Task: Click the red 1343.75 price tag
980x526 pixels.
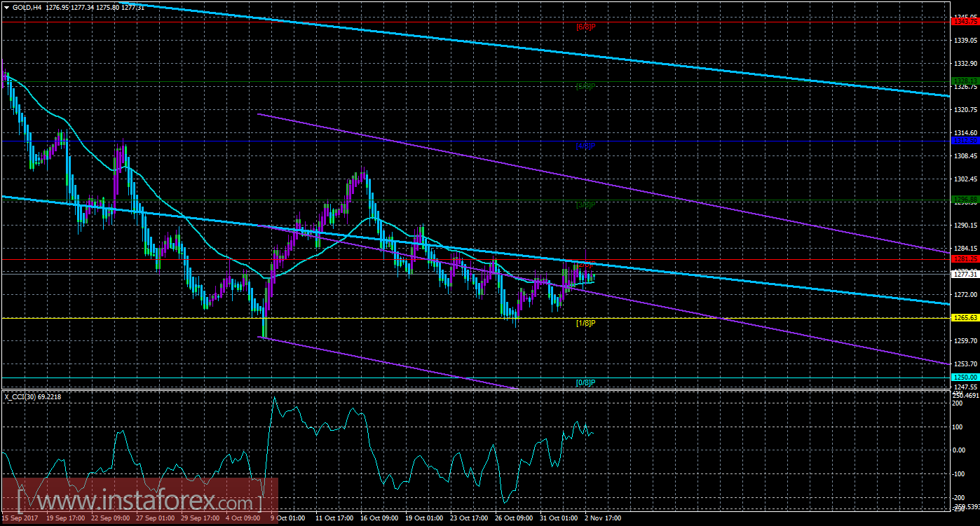Action: [x=965, y=22]
